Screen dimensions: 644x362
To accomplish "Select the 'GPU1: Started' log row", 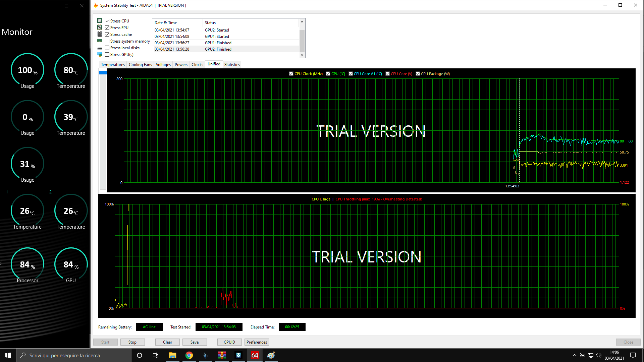I will [226, 36].
